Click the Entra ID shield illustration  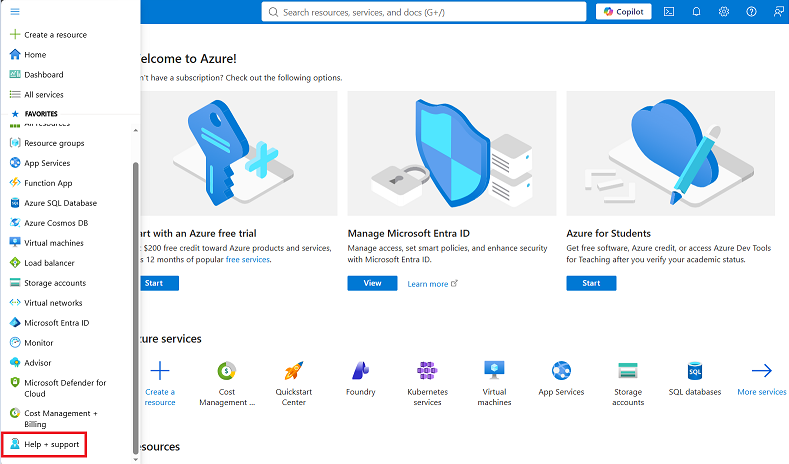click(x=452, y=152)
